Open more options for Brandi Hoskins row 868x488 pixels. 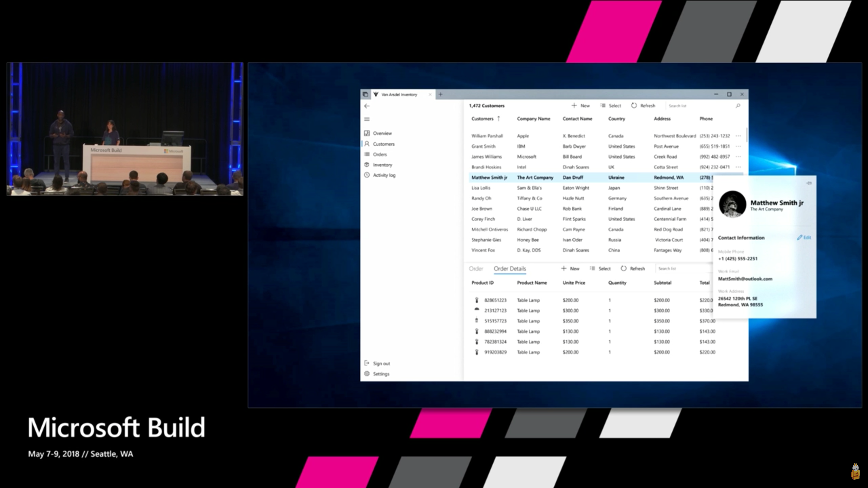pos(738,167)
